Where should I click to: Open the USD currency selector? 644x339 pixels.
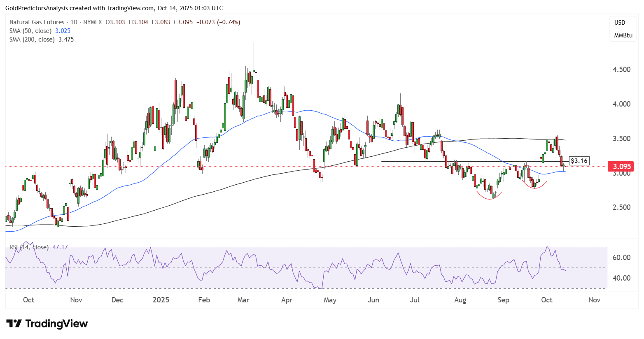point(620,23)
